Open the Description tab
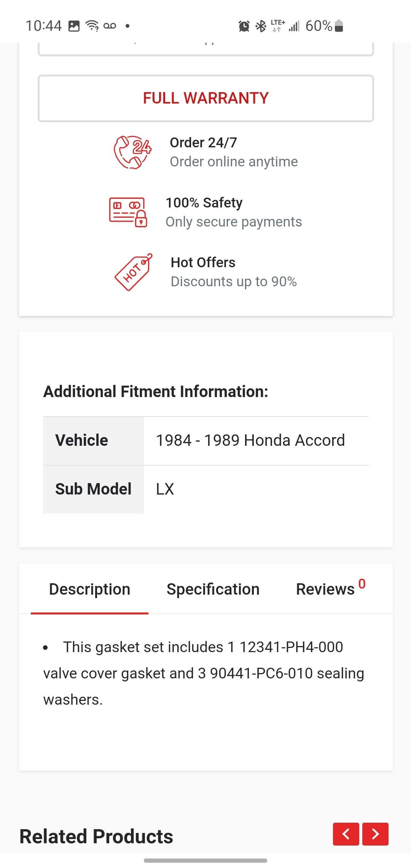411x868 pixels. coord(89,589)
